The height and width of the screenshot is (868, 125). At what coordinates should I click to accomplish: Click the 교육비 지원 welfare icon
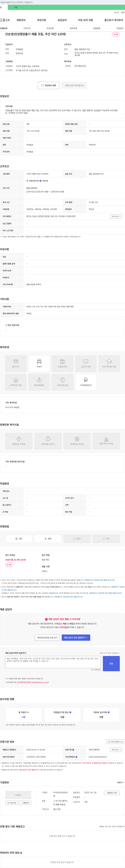86,364
